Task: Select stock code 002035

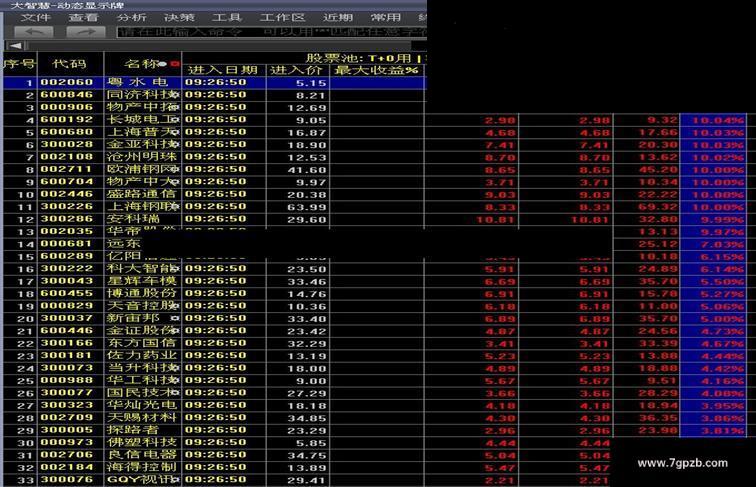Action: [x=67, y=231]
